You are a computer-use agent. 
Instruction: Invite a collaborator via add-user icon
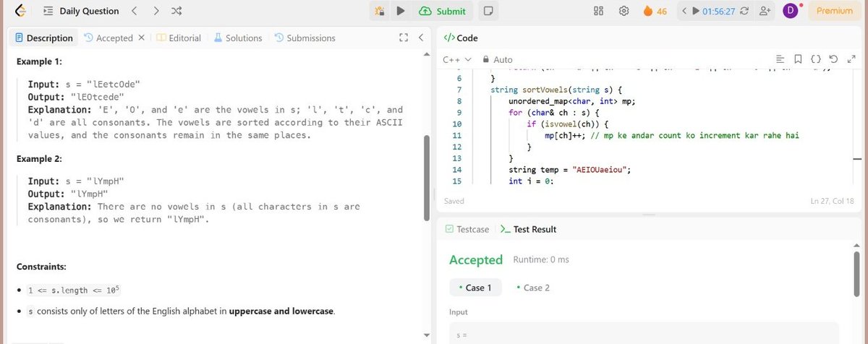click(764, 11)
